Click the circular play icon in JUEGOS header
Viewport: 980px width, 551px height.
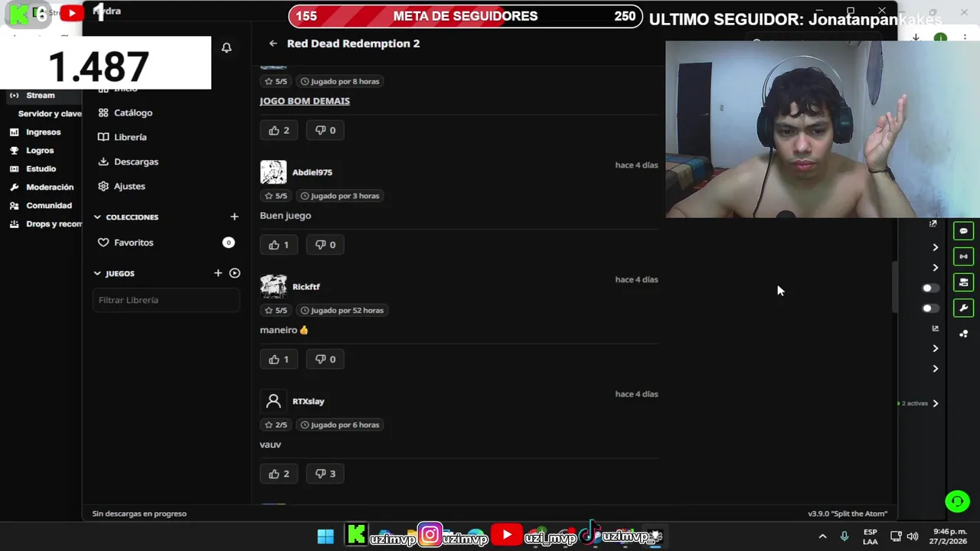click(235, 273)
